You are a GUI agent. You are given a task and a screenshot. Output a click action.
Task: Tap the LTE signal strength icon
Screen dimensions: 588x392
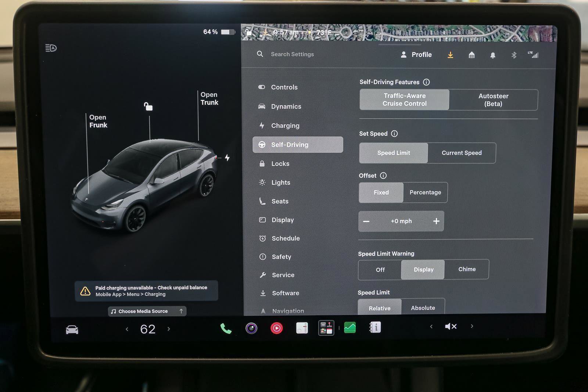533,55
